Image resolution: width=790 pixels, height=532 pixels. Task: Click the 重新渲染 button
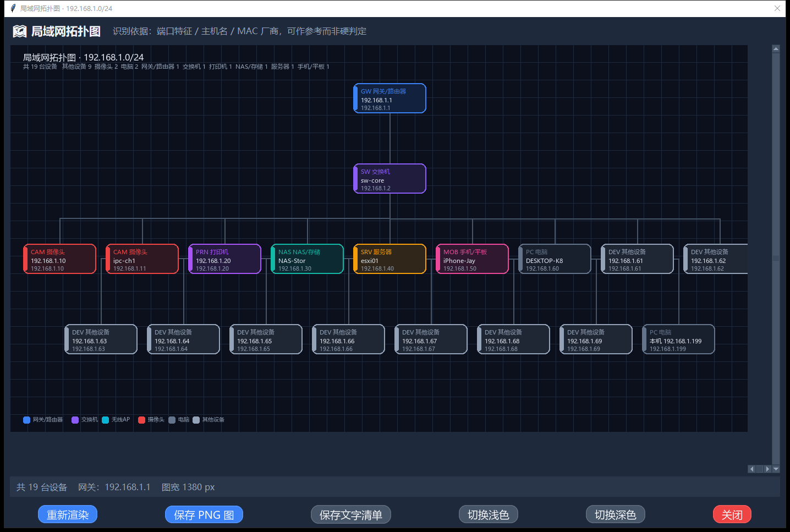(68, 514)
